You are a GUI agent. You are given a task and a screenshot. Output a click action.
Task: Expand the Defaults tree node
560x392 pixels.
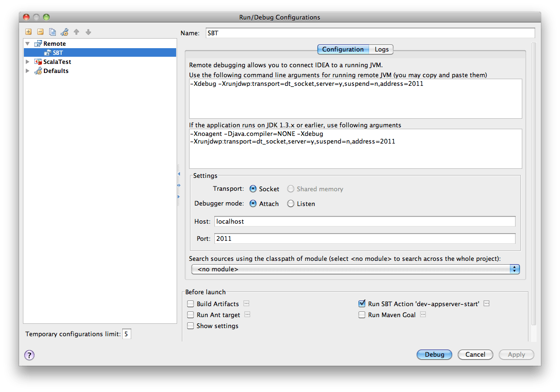[x=28, y=71]
